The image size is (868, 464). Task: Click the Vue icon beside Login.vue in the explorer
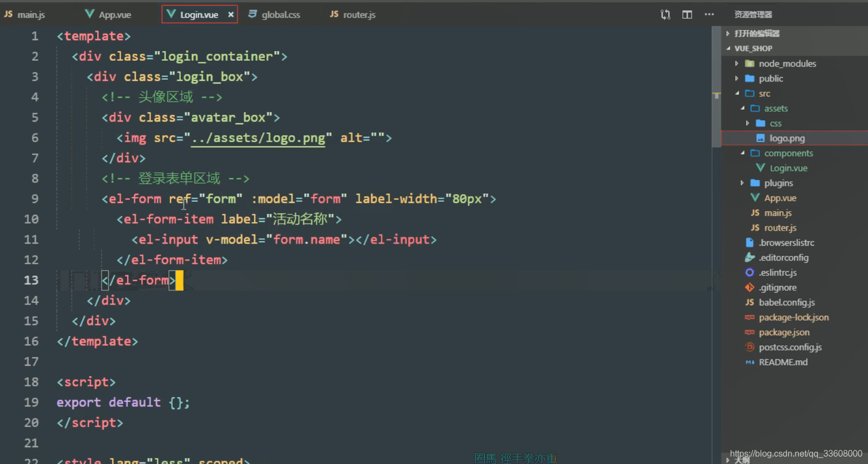click(760, 168)
